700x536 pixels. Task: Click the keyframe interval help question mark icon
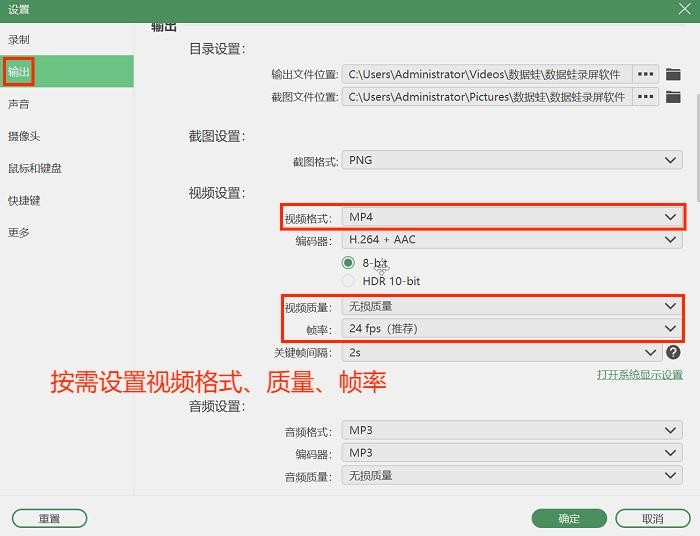673,353
